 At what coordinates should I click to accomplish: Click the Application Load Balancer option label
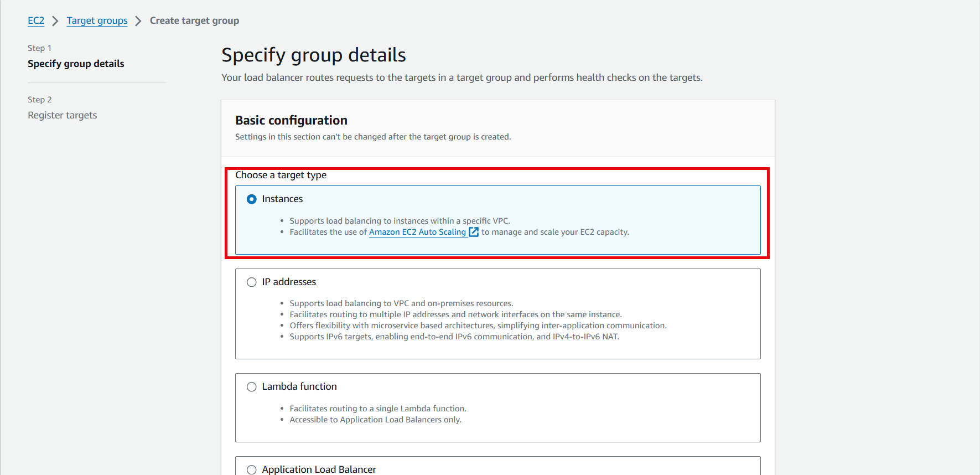click(x=319, y=469)
